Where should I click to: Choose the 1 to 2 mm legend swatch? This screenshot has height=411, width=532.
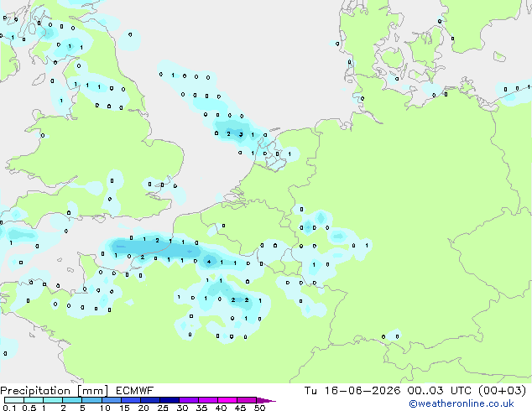click(53, 400)
